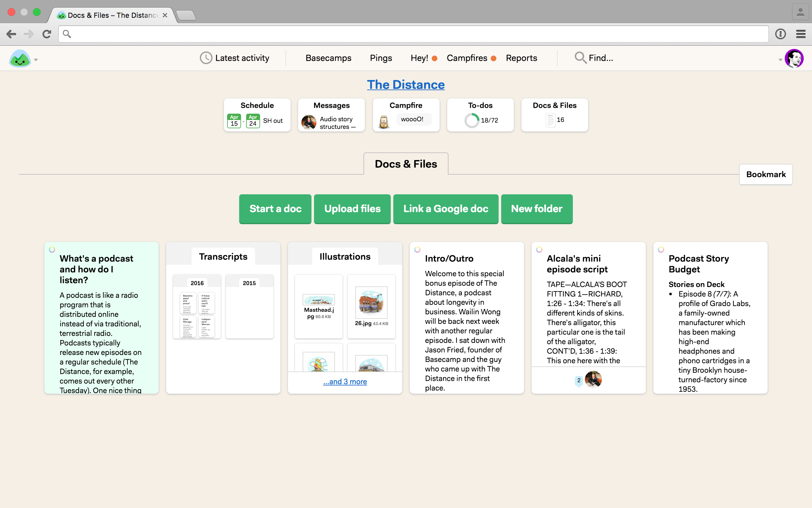
Task: Open the Intro/Outro document
Action: point(467,318)
